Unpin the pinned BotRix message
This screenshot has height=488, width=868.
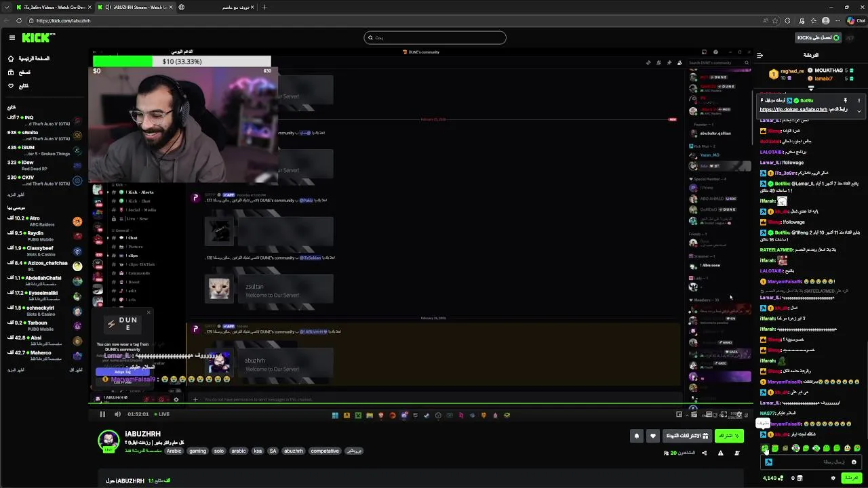[x=845, y=100]
